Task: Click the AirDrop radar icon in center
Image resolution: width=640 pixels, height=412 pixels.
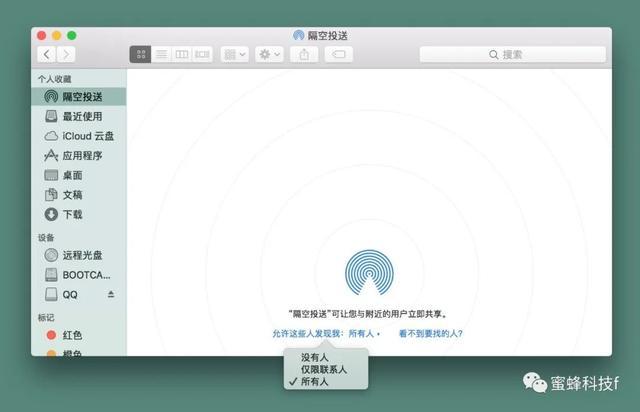Action: [369, 272]
